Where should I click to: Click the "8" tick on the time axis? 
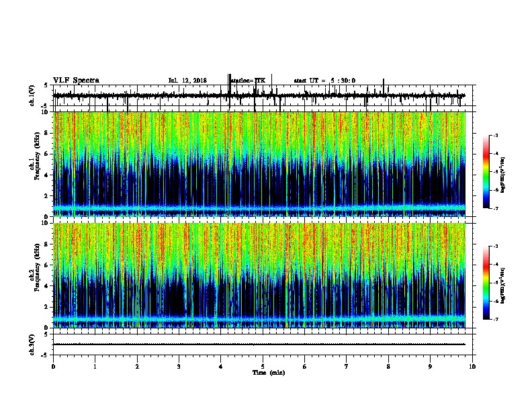point(388,367)
